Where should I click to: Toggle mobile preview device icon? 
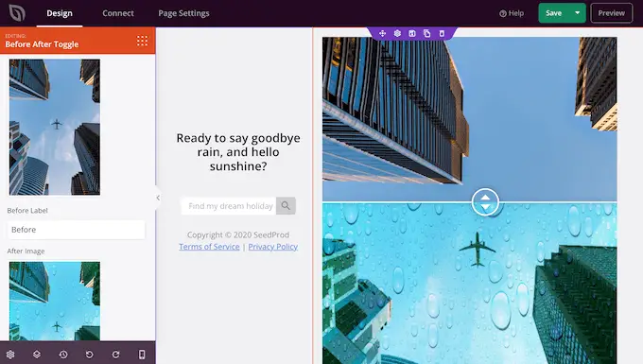(x=142, y=355)
